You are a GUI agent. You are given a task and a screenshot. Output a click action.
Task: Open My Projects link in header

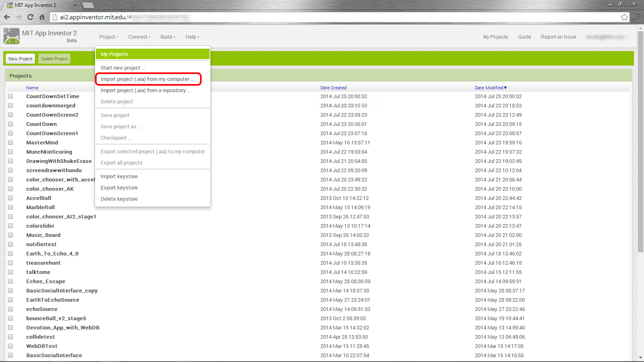click(495, 37)
